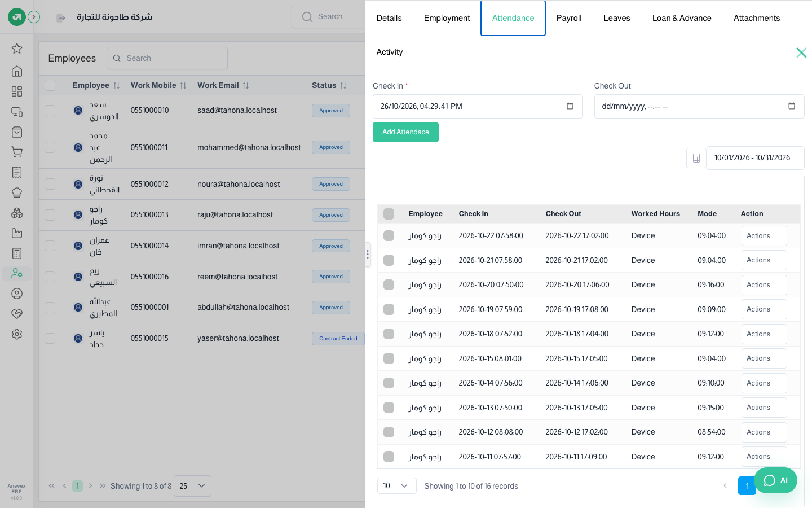Click the settings gear in sidebar
812x508 pixels.
[x=17, y=334]
